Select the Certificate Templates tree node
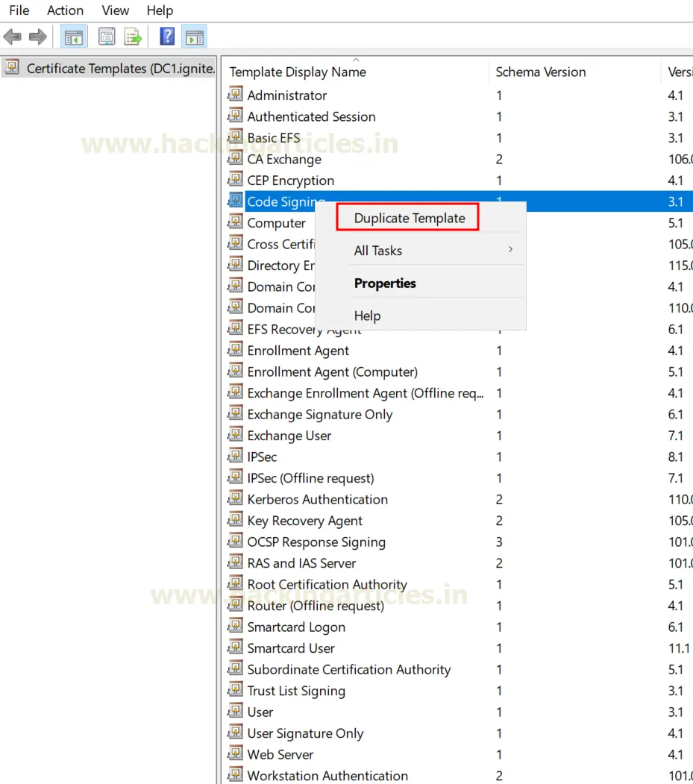This screenshot has height=784, width=693. coord(120,69)
